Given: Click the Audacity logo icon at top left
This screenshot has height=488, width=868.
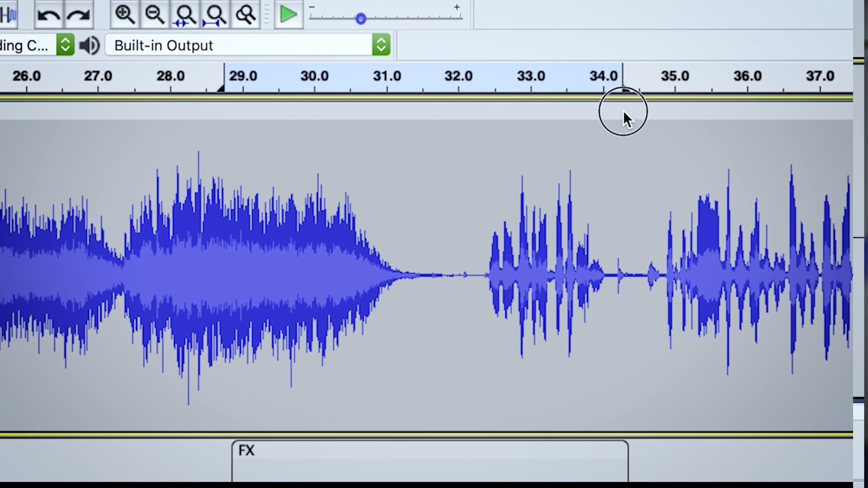Looking at the screenshot, I should coord(8,14).
